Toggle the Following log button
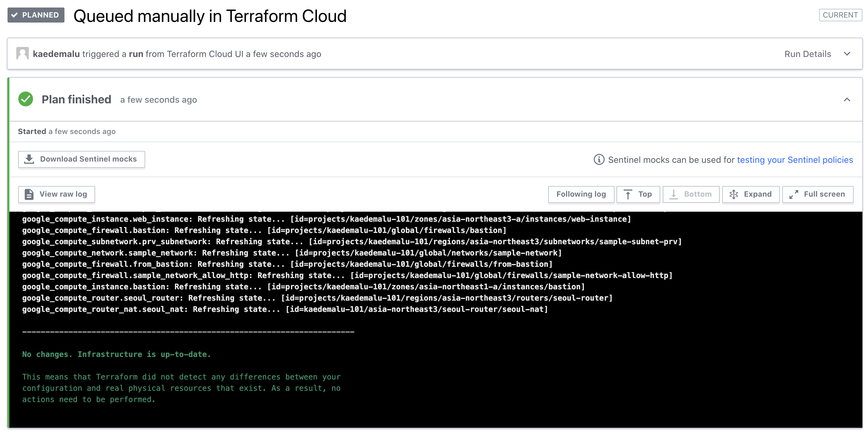Viewport: 868px width, 434px height. click(x=581, y=194)
